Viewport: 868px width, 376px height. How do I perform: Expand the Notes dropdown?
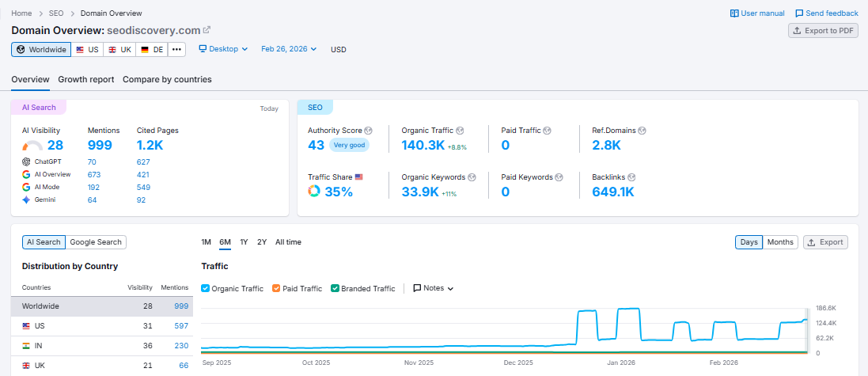tap(434, 288)
